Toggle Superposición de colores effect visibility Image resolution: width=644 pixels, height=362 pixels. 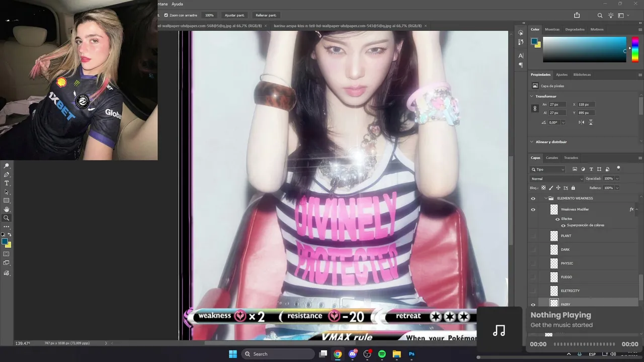(x=563, y=225)
